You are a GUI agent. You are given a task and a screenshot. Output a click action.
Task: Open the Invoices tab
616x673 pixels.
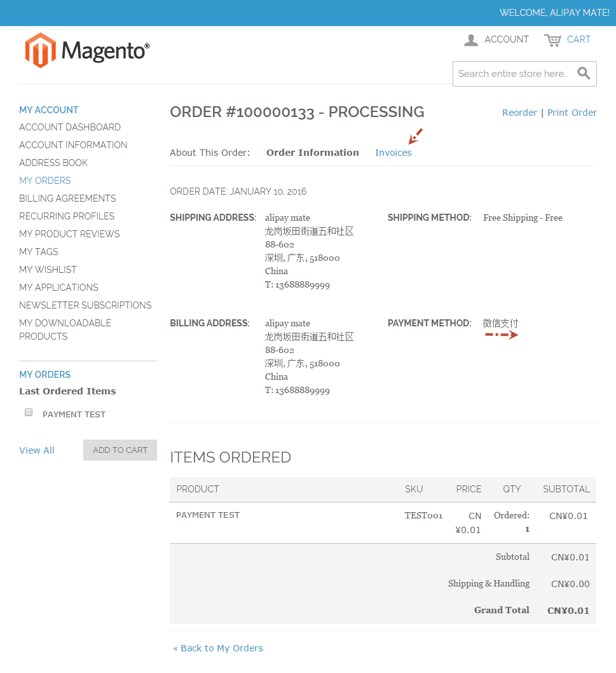pos(393,153)
